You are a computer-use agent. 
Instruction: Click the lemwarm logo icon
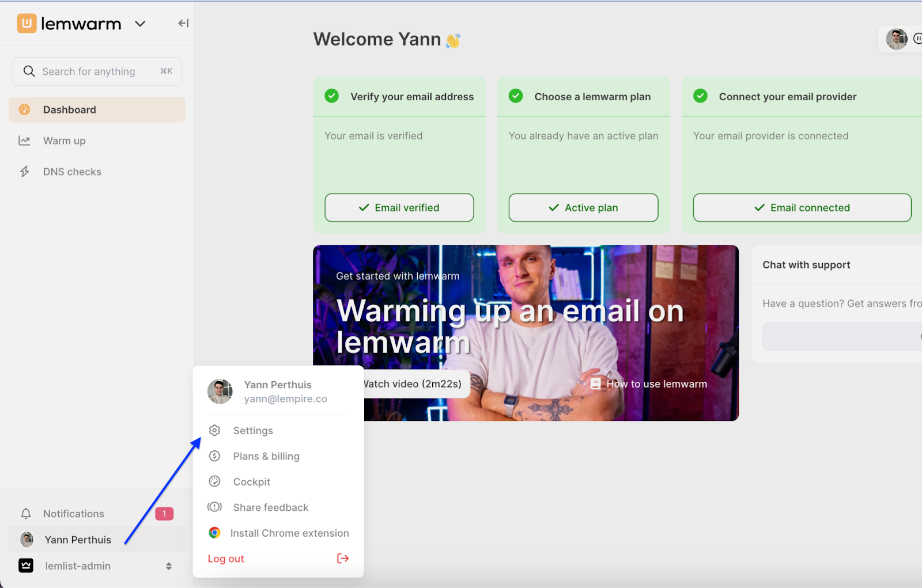tap(27, 23)
